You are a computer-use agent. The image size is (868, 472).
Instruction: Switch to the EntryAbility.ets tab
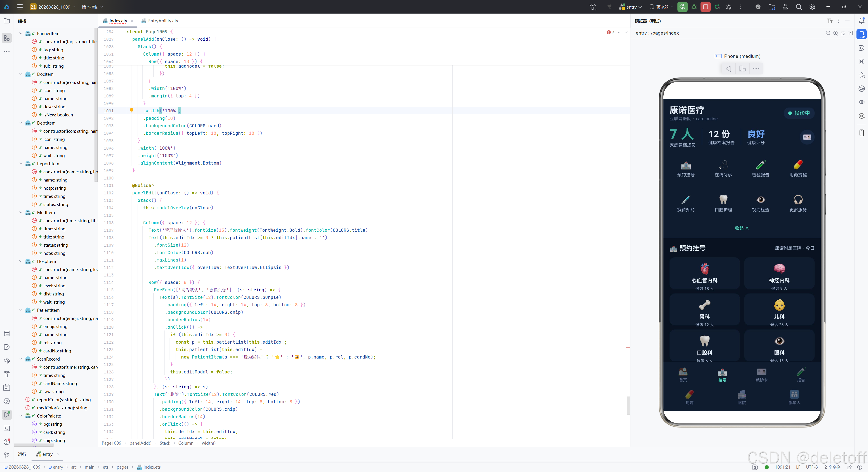click(x=160, y=21)
